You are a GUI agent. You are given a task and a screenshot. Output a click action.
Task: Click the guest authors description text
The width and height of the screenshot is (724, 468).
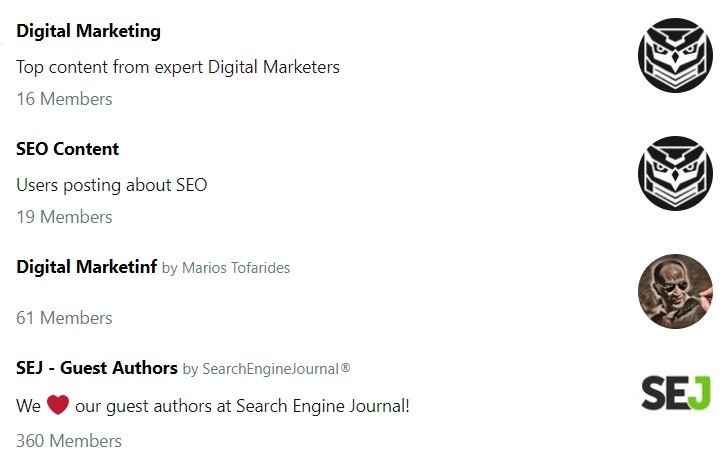coord(242,406)
